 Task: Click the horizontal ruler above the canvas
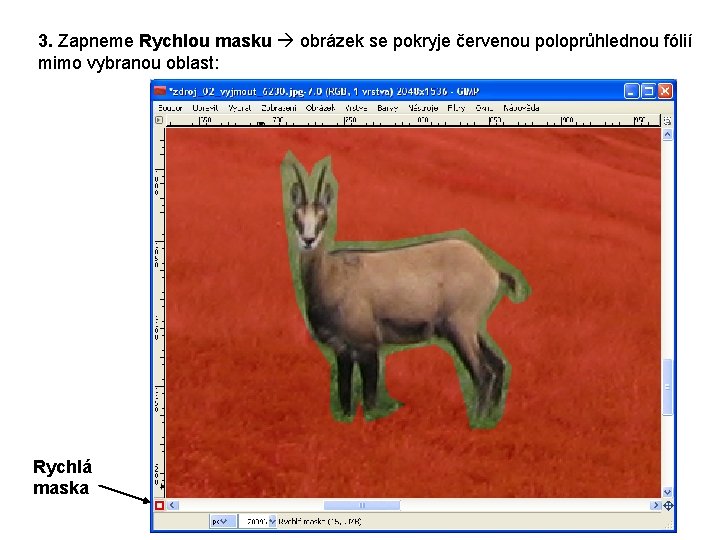click(413, 121)
